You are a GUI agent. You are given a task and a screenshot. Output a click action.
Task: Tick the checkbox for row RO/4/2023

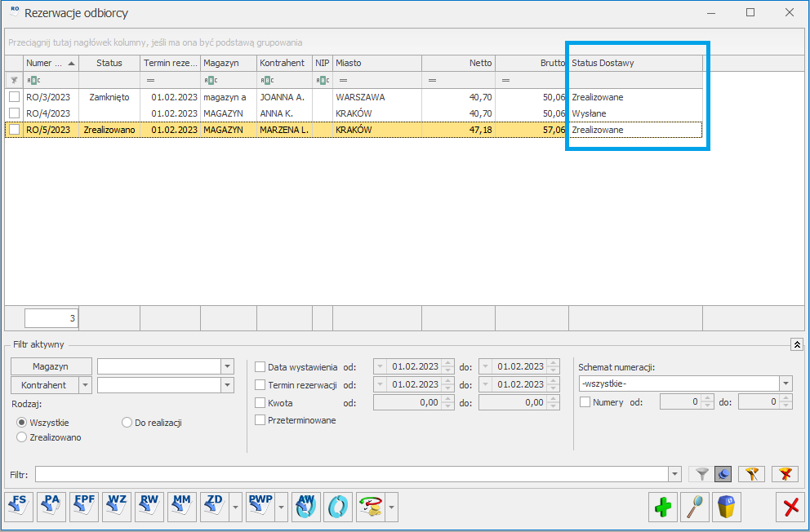click(15, 113)
